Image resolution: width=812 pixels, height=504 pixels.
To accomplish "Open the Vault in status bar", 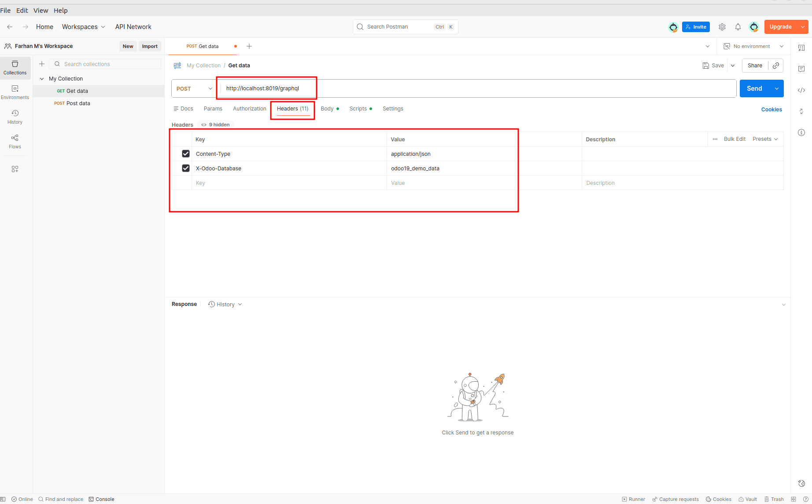I will coord(748,499).
